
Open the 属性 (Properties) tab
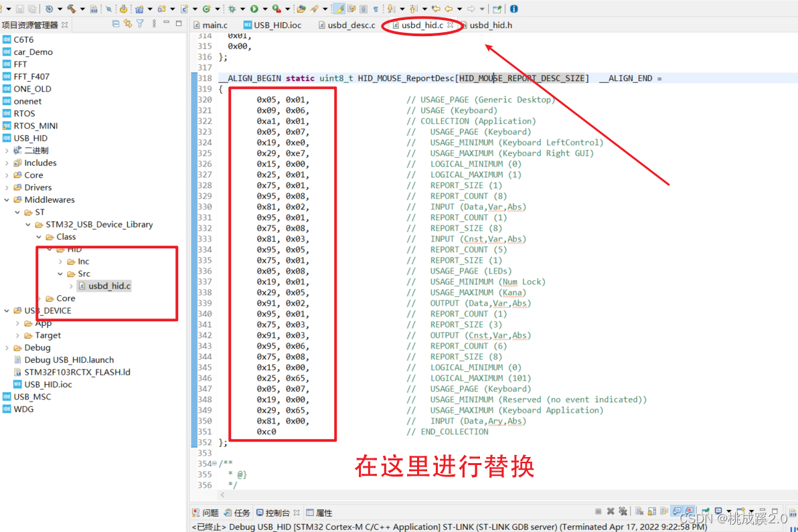(319, 513)
